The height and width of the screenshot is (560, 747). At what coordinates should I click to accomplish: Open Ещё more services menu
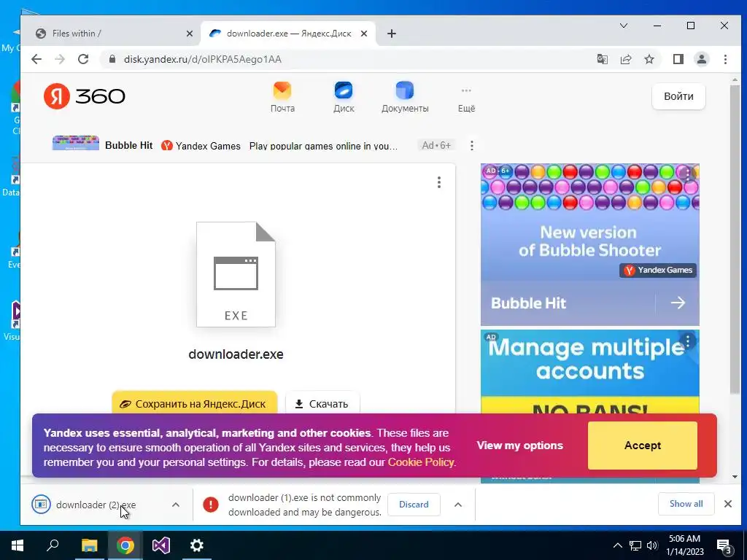466,99
